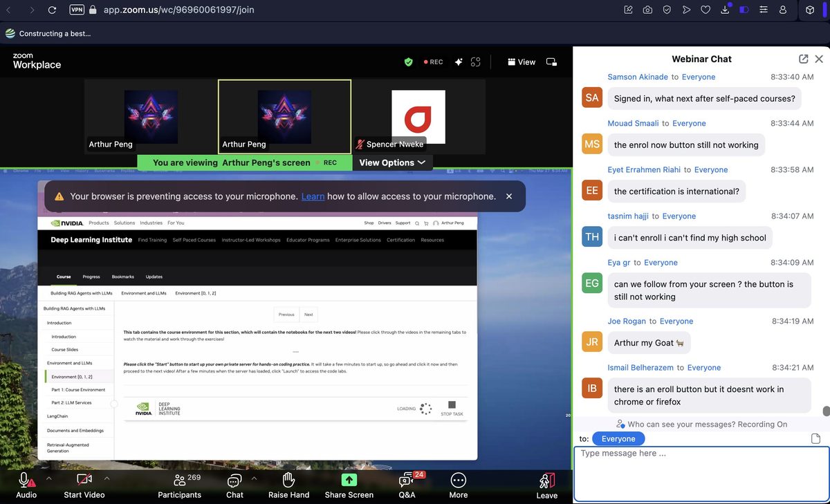Viewport: 830px width, 504px height.
Task: Open the Participants panel
Action: click(180, 485)
